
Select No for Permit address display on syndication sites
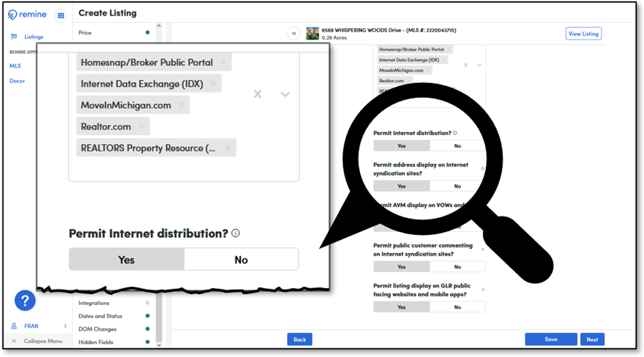tap(457, 186)
